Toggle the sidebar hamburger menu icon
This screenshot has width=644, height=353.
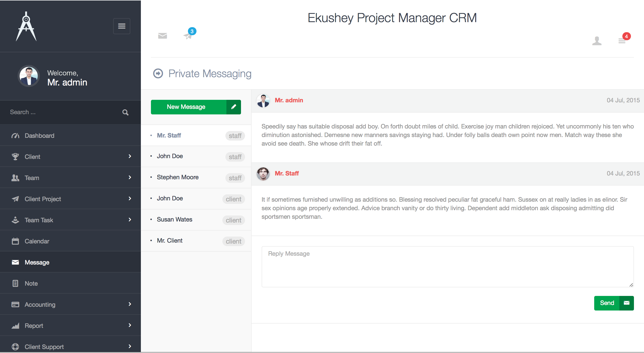[x=122, y=26]
